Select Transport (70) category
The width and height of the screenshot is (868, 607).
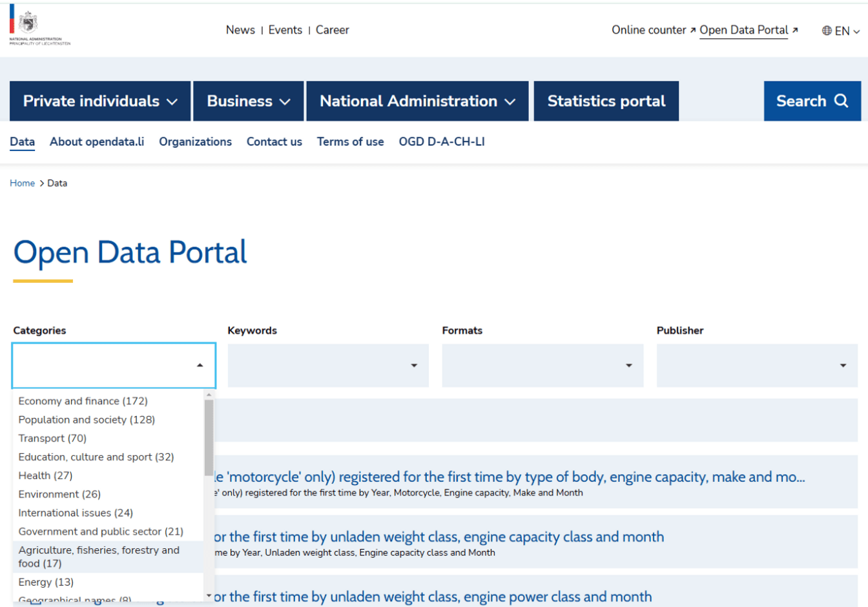tap(108, 438)
